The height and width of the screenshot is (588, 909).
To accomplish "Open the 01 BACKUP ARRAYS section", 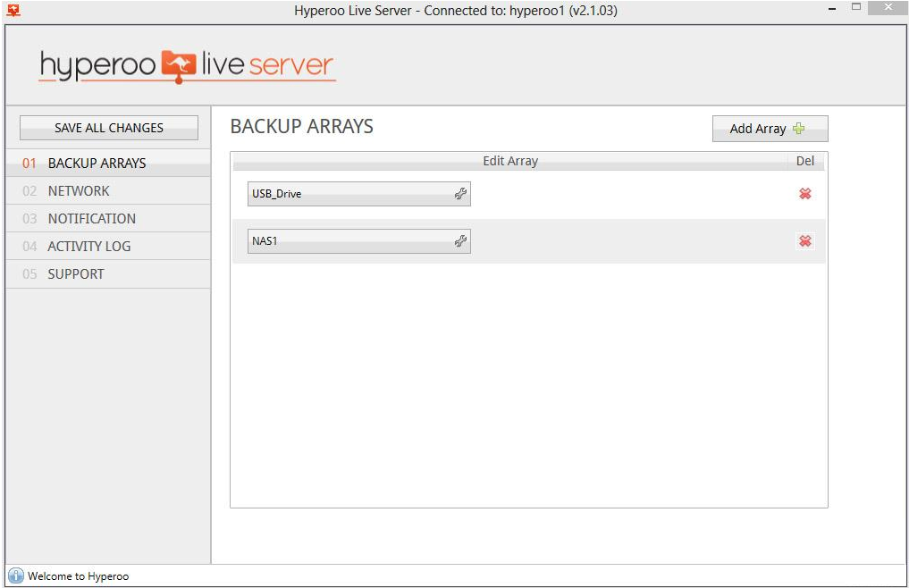I will tap(97, 164).
